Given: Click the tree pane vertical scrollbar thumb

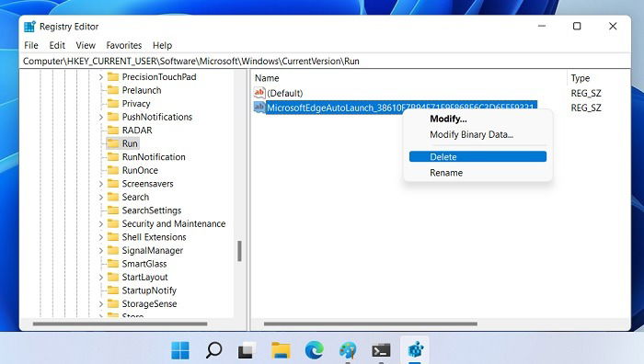Looking at the screenshot, I should [x=239, y=251].
